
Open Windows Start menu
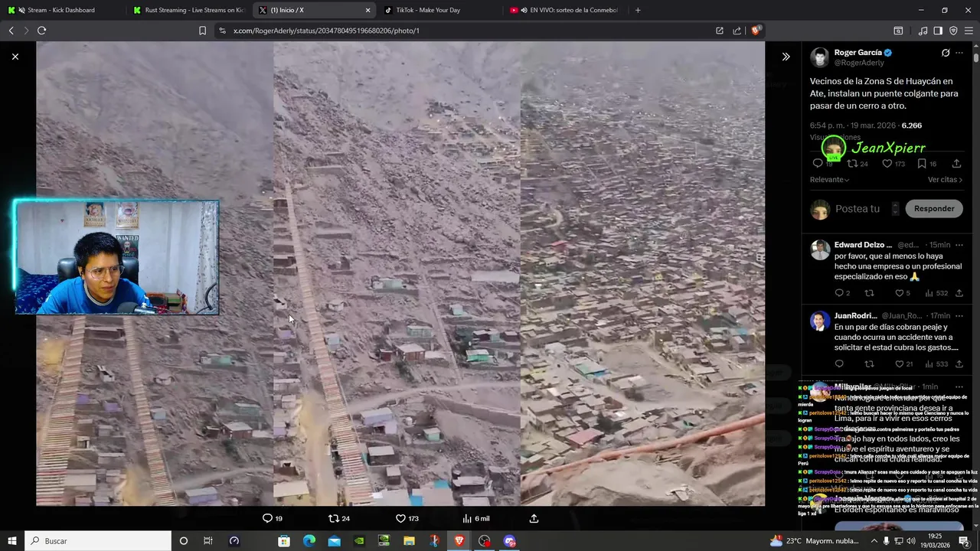11,541
